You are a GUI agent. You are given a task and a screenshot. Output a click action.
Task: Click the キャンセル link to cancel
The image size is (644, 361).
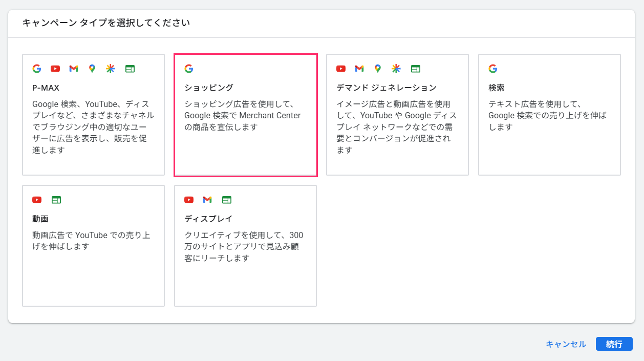pyautogui.click(x=566, y=344)
